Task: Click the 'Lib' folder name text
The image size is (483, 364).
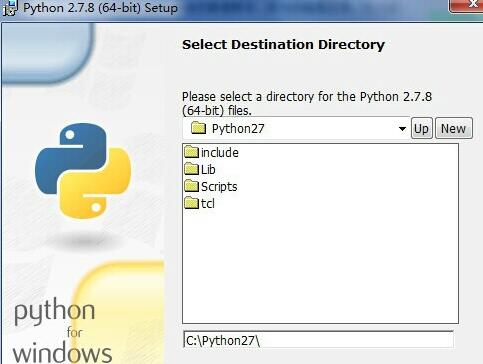Action: [x=208, y=170]
